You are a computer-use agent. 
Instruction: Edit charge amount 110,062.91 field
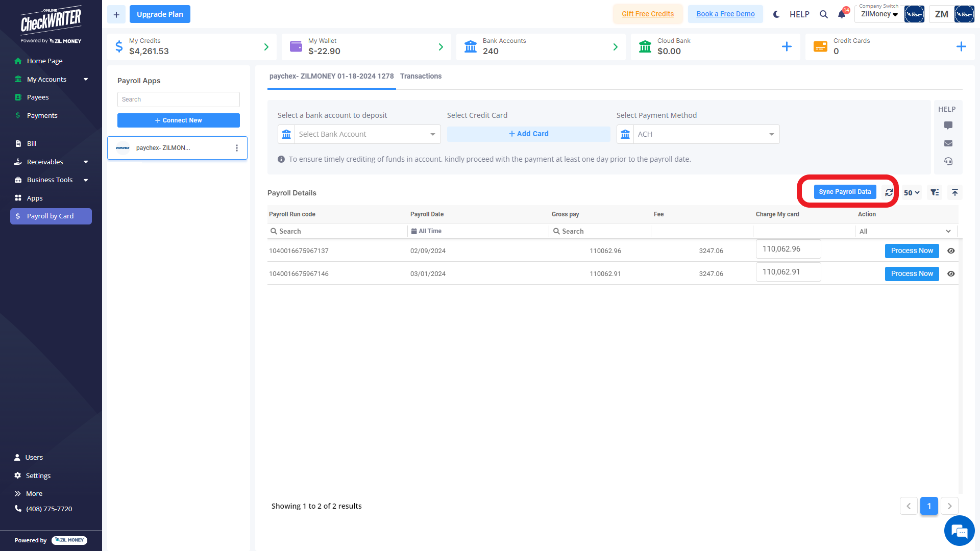788,272
